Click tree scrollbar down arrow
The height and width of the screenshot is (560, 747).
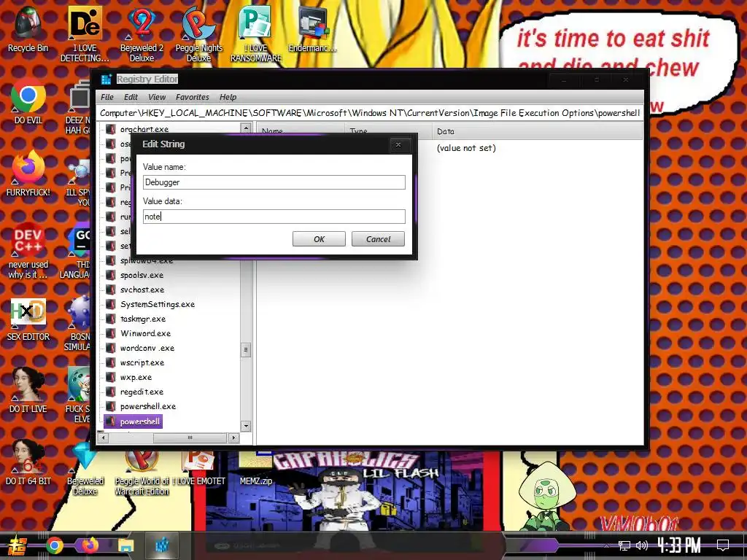[x=246, y=426]
